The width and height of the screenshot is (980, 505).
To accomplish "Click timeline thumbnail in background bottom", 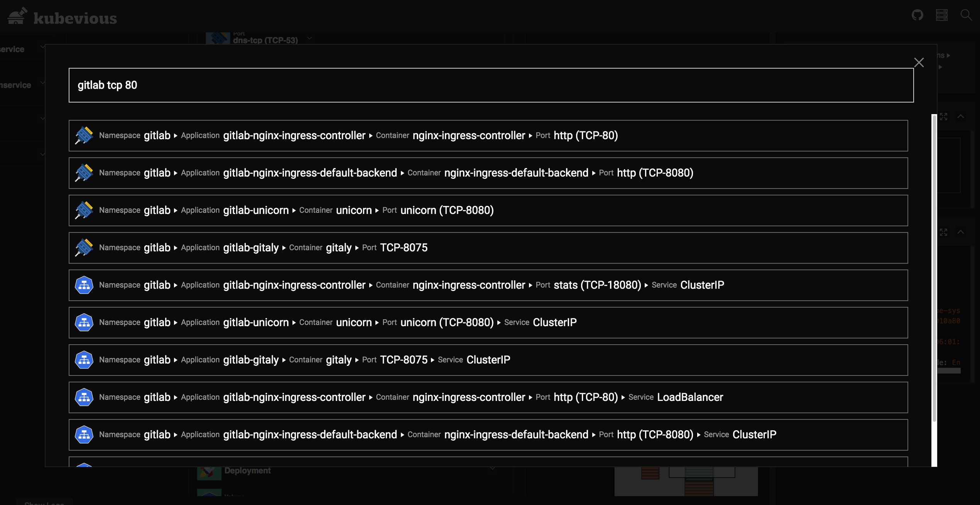I will 686,481.
